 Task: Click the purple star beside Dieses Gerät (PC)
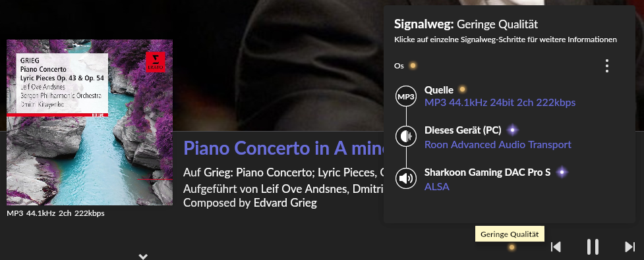(x=512, y=130)
